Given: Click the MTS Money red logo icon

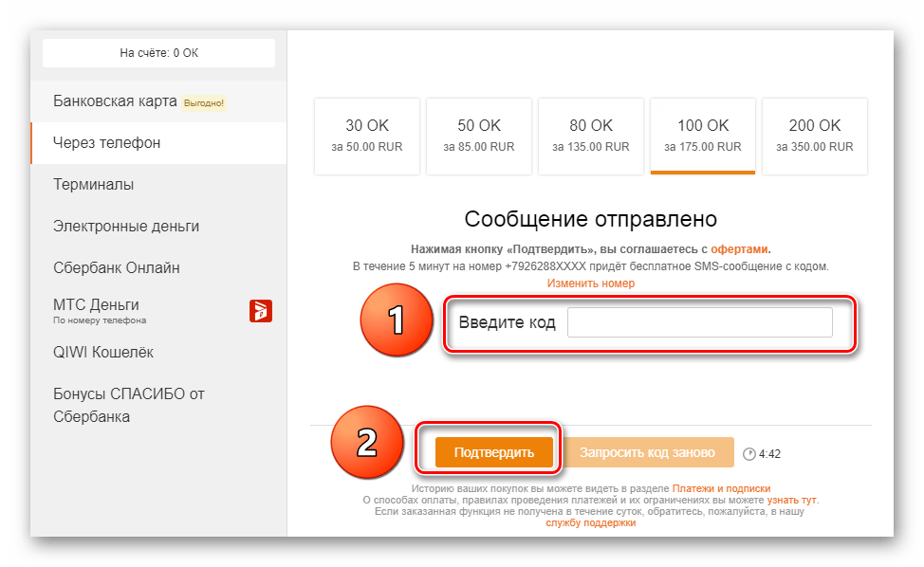Looking at the screenshot, I should click(x=261, y=310).
